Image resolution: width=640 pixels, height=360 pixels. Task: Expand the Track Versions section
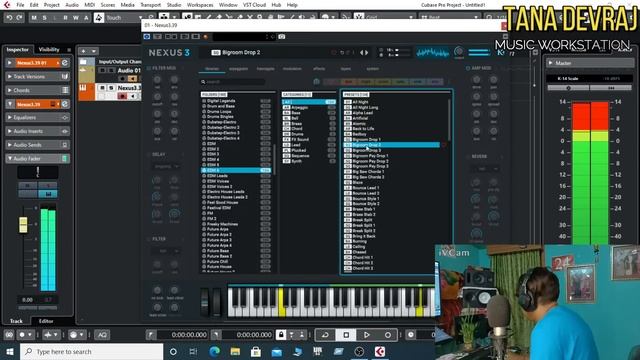[9, 76]
